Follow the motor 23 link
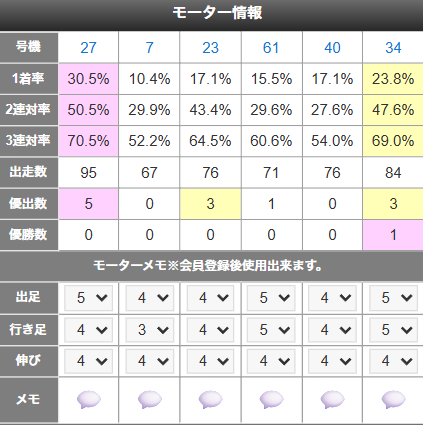This screenshot has width=423, height=425. point(210,48)
